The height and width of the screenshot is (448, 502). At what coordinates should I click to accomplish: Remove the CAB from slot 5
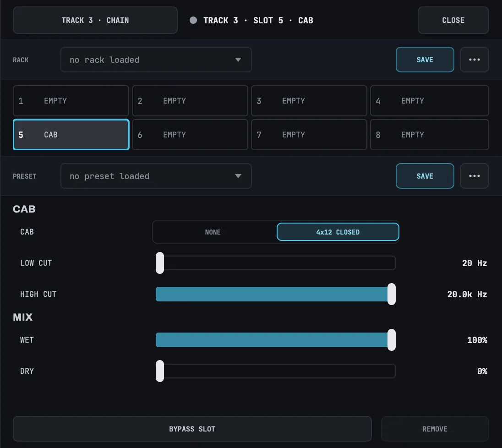435,429
